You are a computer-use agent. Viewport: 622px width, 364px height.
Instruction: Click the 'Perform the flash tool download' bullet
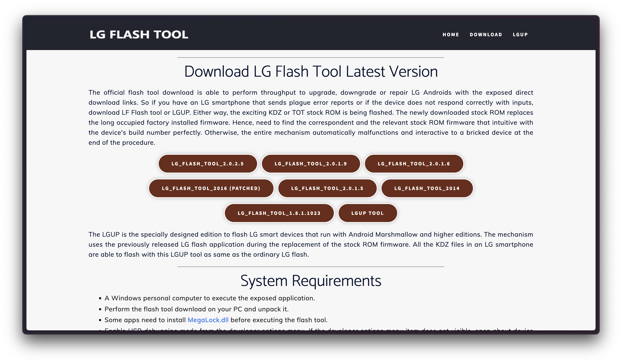(x=196, y=309)
